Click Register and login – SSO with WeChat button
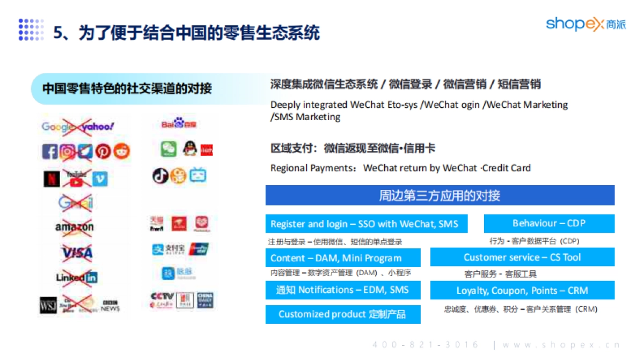This screenshot has height=362, width=644. [x=366, y=224]
